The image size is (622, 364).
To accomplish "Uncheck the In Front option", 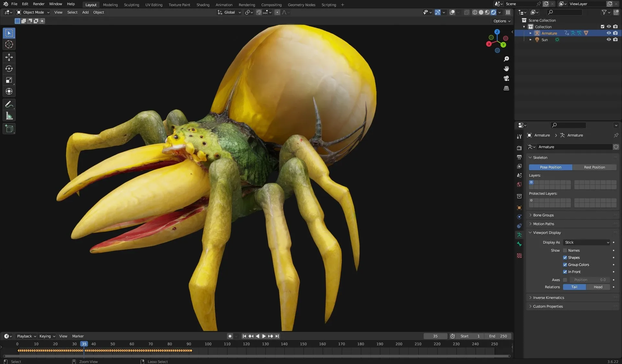I will (x=565, y=272).
